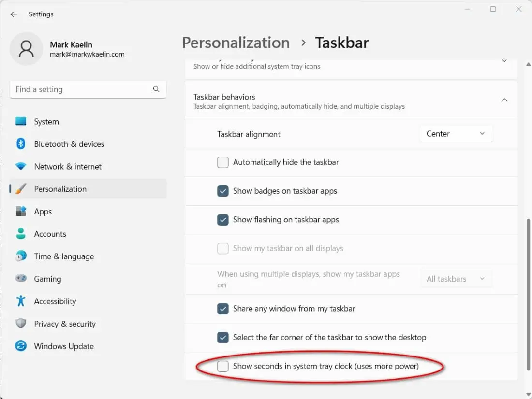Collapse the Taskbar behaviors section
The width and height of the screenshot is (532, 399).
tap(504, 100)
